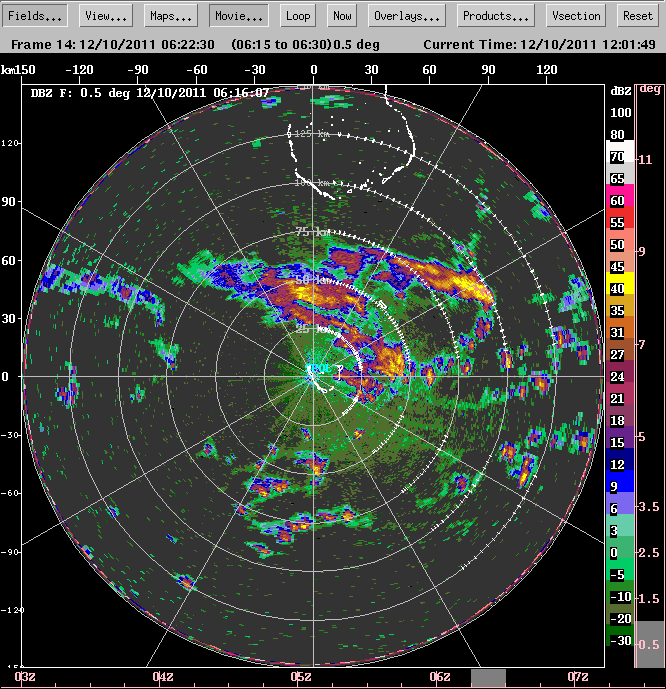Open the Maps... selection
This screenshot has height=689, width=666.
pyautogui.click(x=171, y=16)
